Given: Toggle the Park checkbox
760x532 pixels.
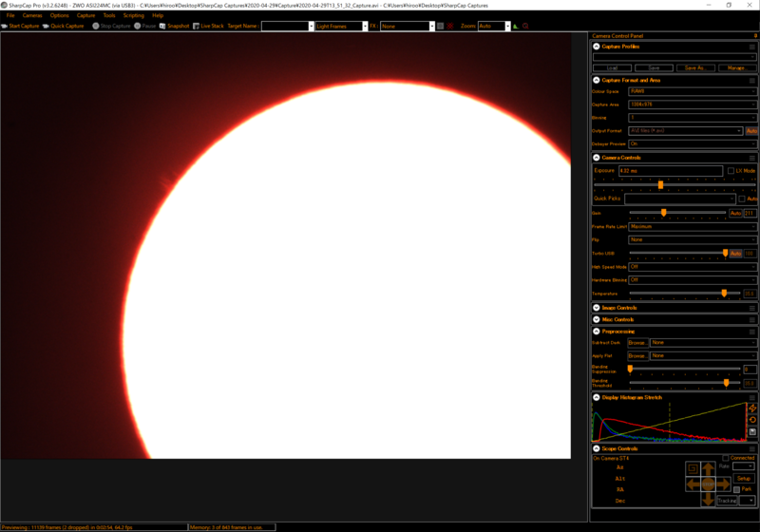Looking at the screenshot, I should (737, 489).
